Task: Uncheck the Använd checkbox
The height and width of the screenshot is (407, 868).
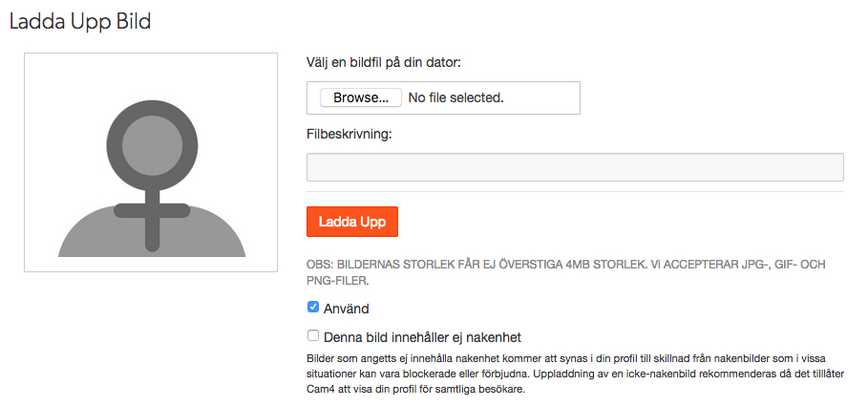Action: [313, 308]
